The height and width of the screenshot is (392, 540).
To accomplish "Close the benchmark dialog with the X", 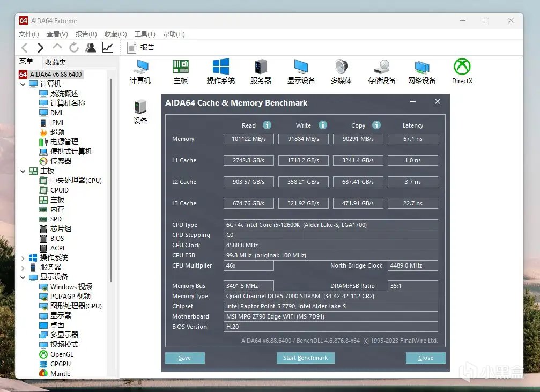I will [438, 101].
